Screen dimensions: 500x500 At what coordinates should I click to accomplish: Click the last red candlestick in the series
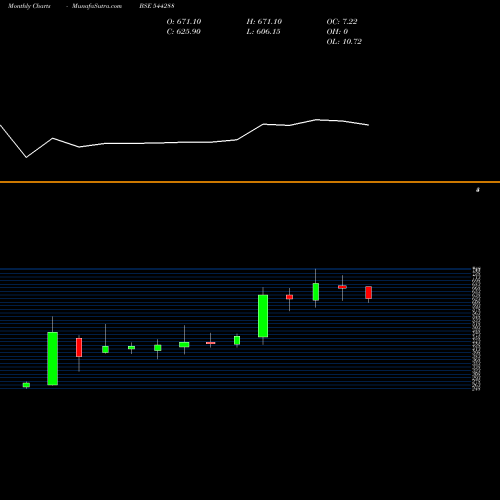click(x=368, y=292)
